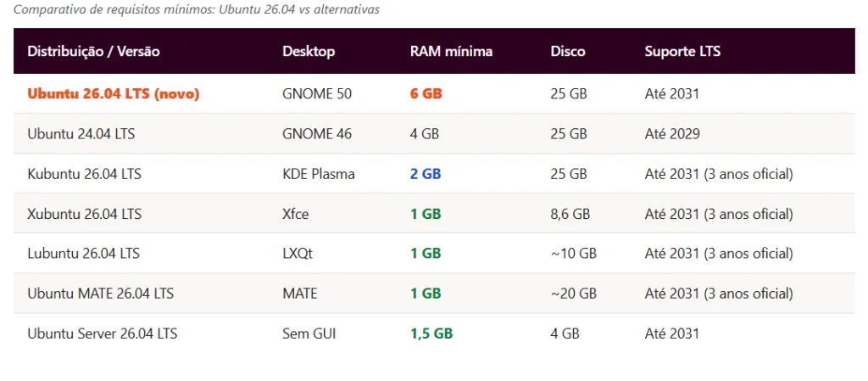Select the 'Ubuntu MATE 26.04 LTS' cell
Image resolution: width=868 pixels, height=381 pixels.
101,294
